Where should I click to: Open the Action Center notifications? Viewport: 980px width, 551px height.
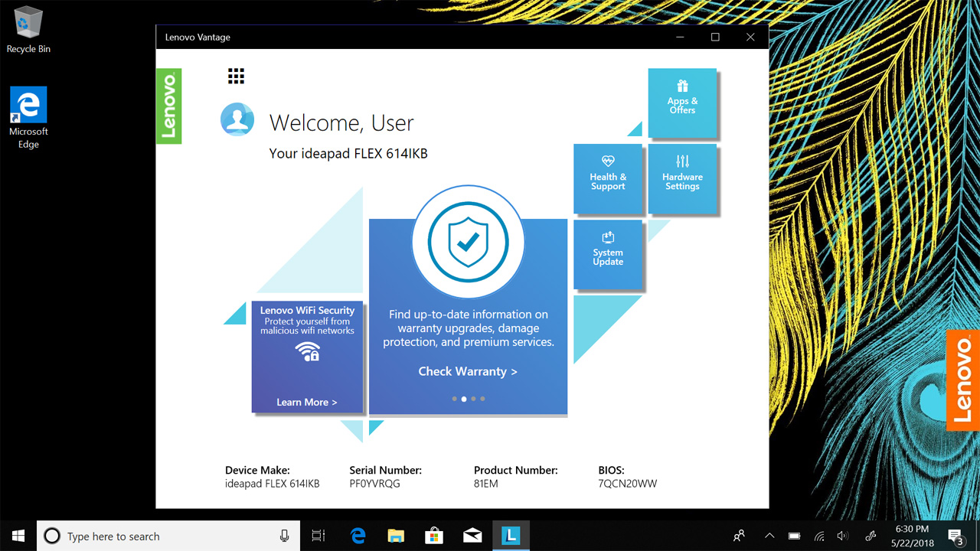click(x=955, y=536)
